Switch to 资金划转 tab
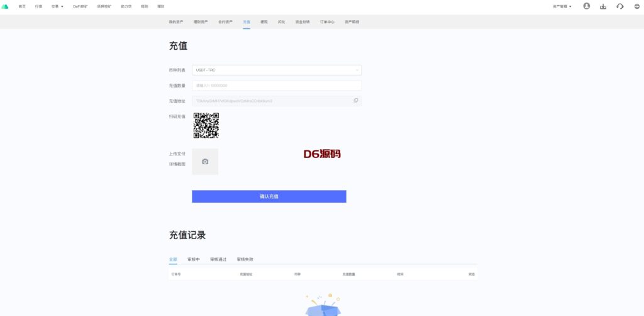The width and height of the screenshot is (644, 316). [x=303, y=22]
